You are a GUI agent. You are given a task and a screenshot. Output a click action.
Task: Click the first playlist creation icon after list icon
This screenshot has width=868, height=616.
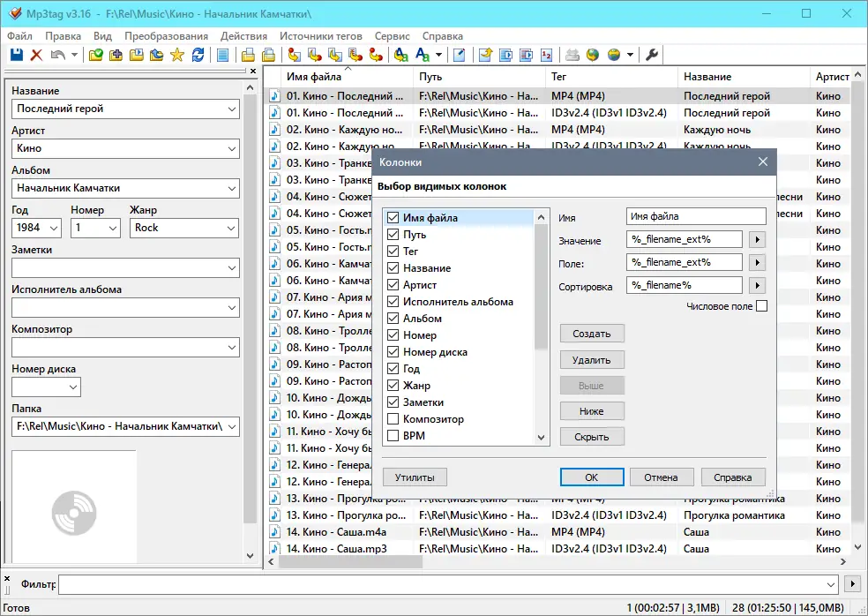click(x=248, y=55)
